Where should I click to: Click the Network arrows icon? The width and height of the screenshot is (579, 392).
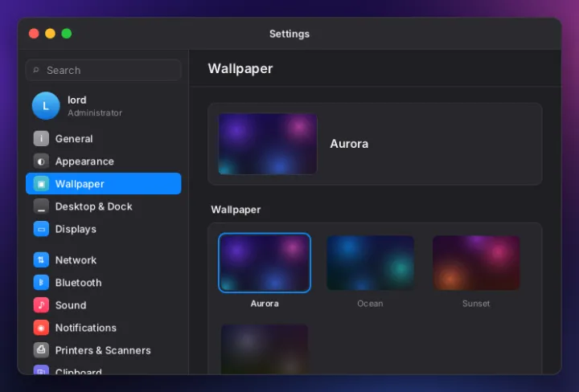pyautogui.click(x=41, y=260)
